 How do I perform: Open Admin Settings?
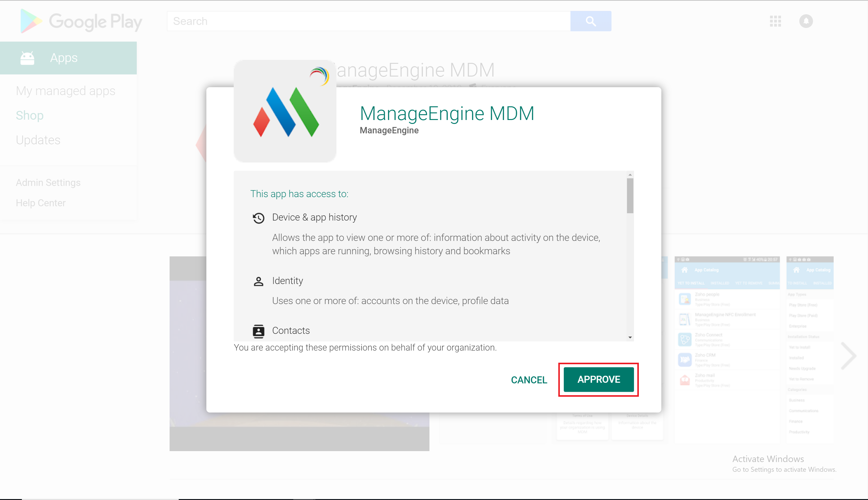(48, 182)
